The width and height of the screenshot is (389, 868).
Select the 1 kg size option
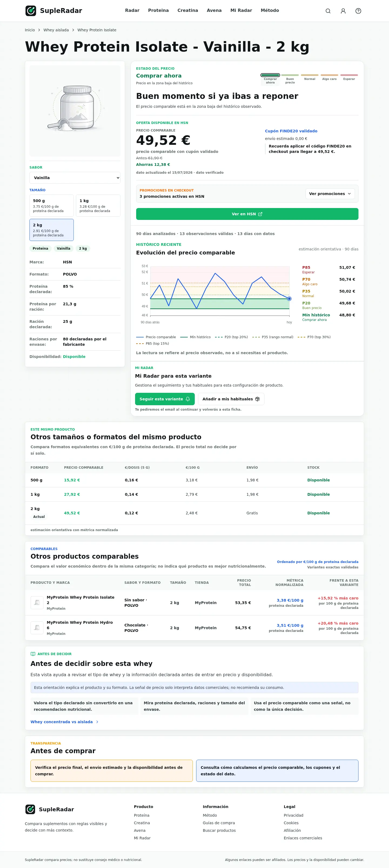pos(98,206)
